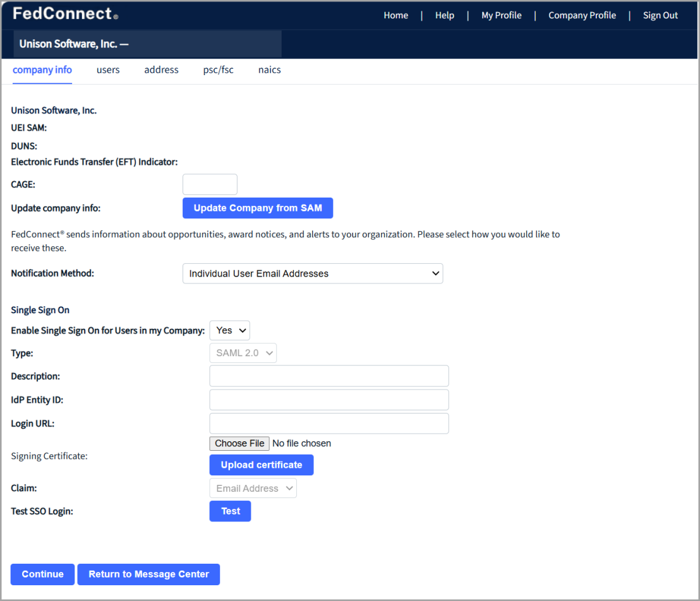Click Update Company from SAM button
700x601 pixels.
coord(258,208)
